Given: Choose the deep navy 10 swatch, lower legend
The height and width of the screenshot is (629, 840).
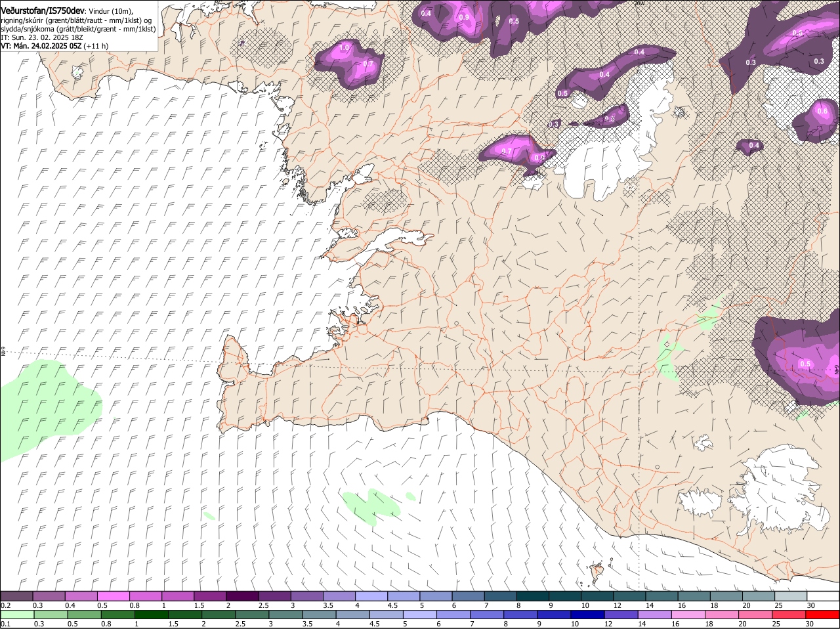Looking at the screenshot, I should 587,615.
